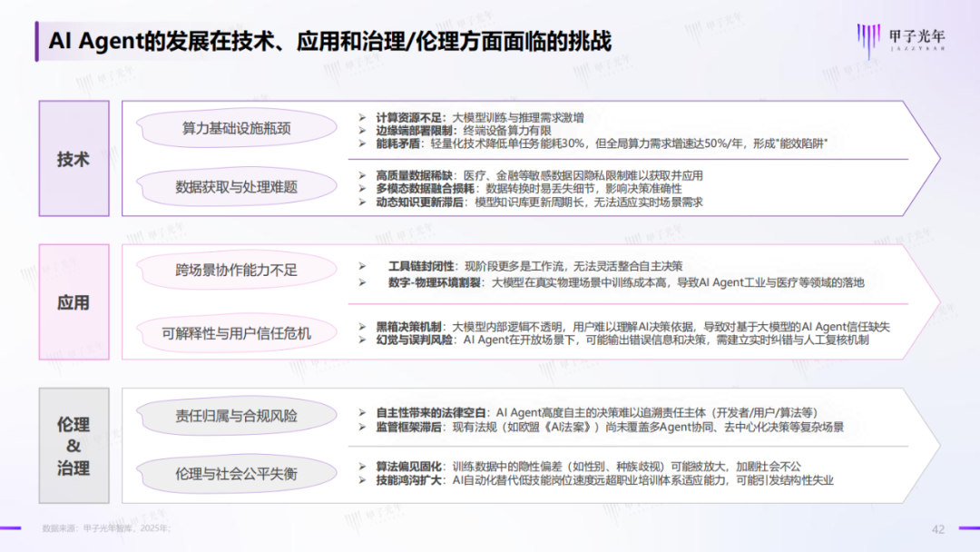The height and width of the screenshot is (552, 980).
Task: Click the arrow bullet before 工具链封闭性
Action: pyautogui.click(x=362, y=266)
